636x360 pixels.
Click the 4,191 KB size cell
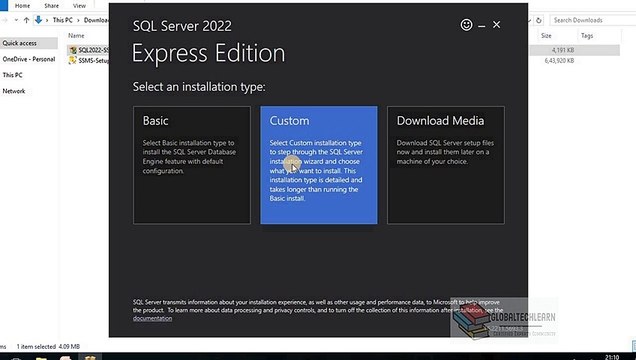click(x=563, y=50)
